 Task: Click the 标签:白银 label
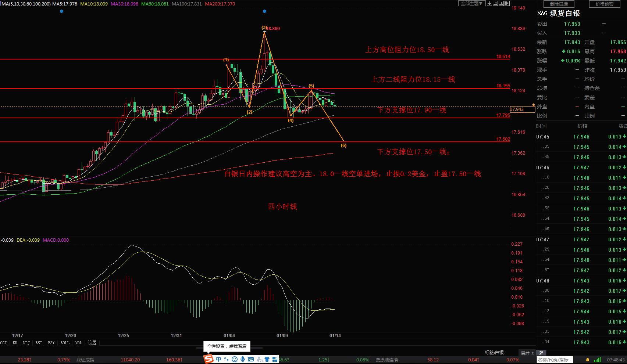coord(494,353)
